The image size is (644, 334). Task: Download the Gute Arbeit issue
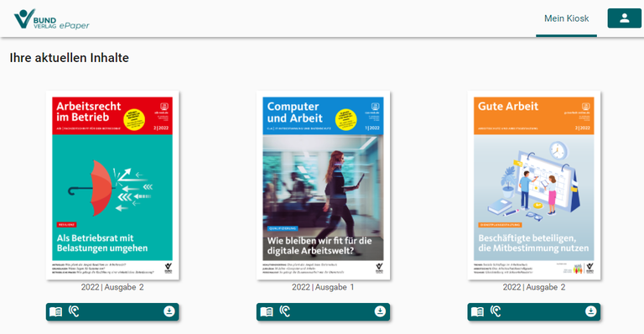click(590, 311)
